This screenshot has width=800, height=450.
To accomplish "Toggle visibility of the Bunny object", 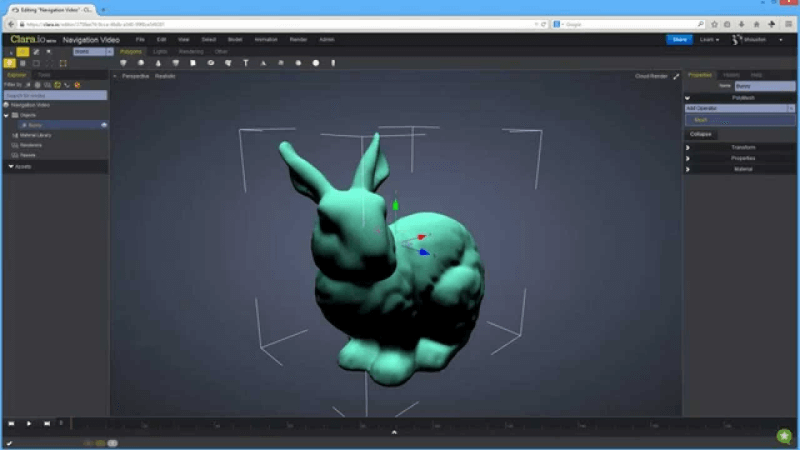I will [104, 125].
